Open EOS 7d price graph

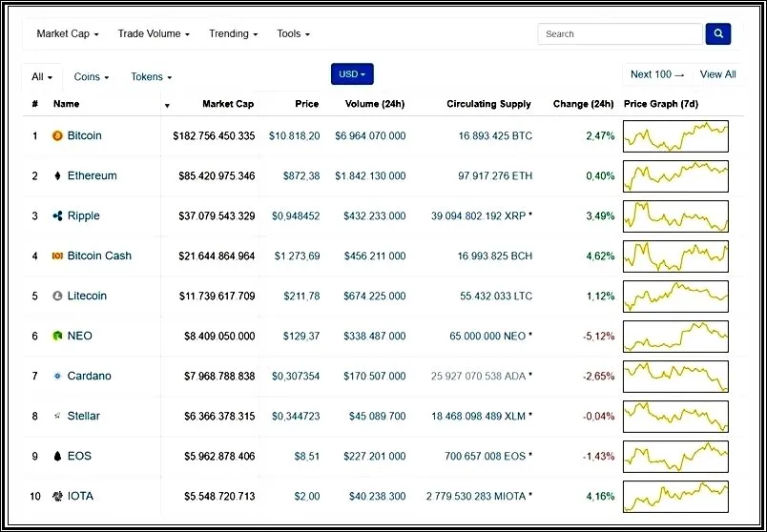pyautogui.click(x=675, y=457)
